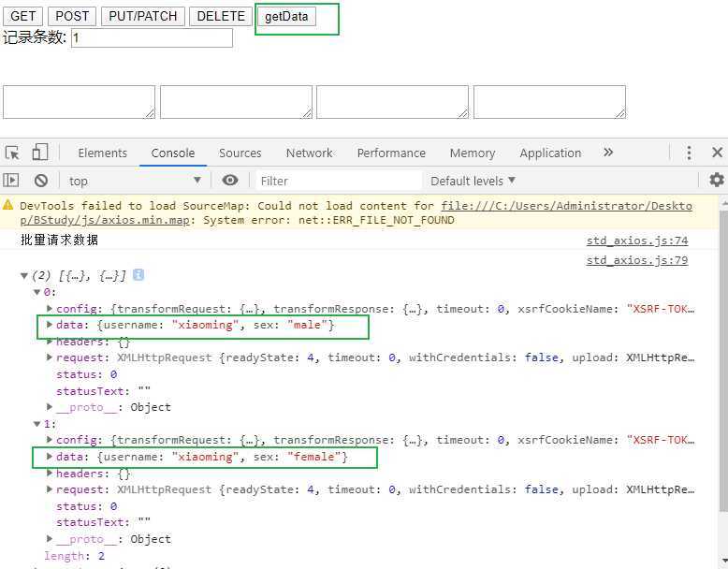Screen dimensions: 728x569
Task: Click the length: 2 property
Action: [74, 556]
